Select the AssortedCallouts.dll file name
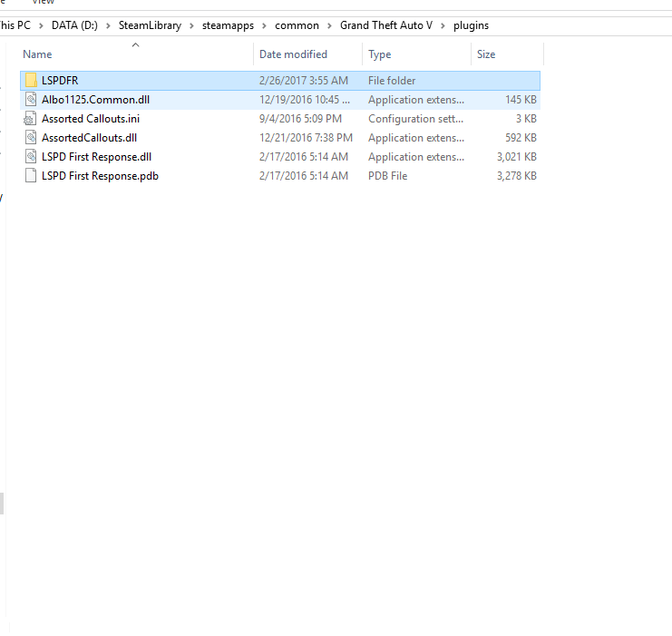The height and width of the screenshot is (636, 672). point(89,138)
